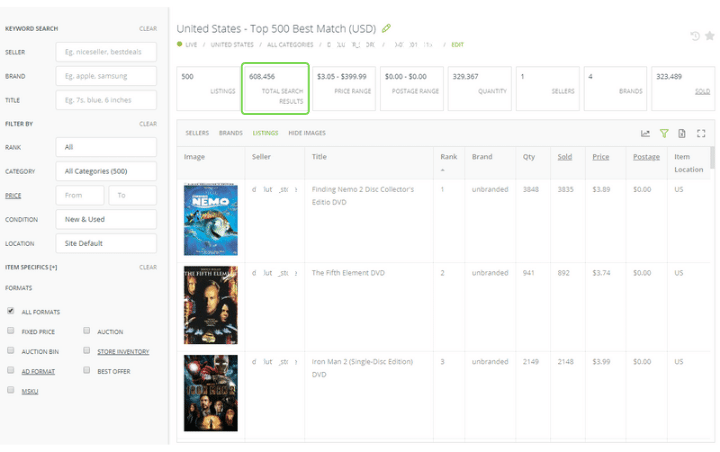Open Finding Nemo DVD thumbnail
The width and height of the screenshot is (720, 452).
point(211,220)
